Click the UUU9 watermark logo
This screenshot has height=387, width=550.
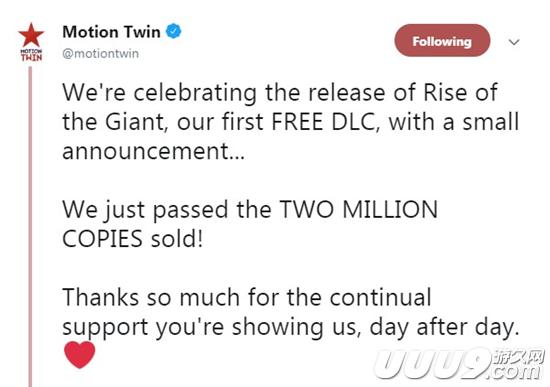[432, 364]
